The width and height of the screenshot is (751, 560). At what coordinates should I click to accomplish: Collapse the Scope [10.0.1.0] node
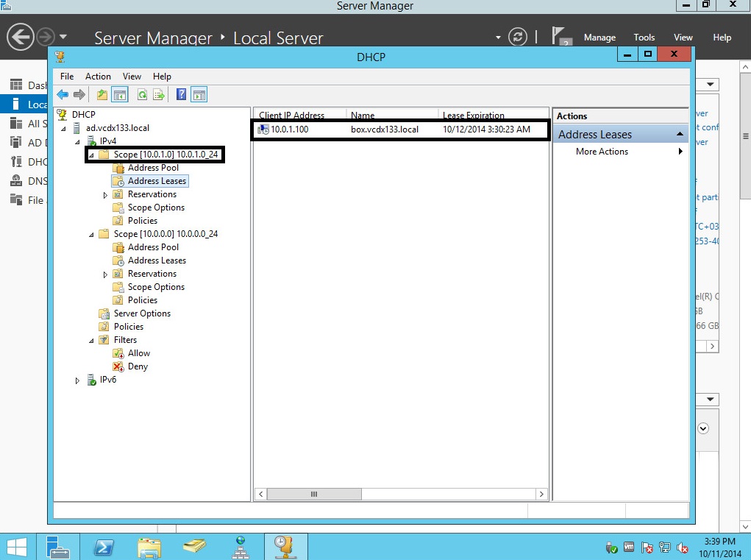coord(91,155)
